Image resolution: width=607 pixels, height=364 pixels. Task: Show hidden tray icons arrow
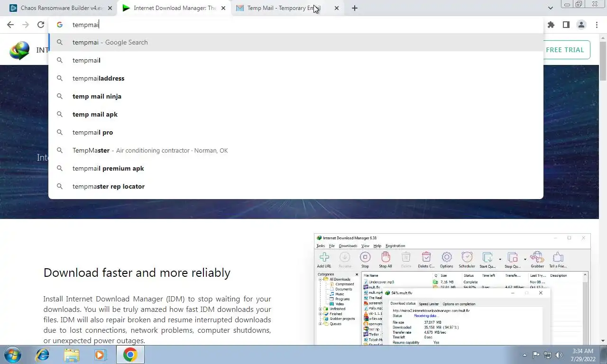pyautogui.click(x=524, y=355)
